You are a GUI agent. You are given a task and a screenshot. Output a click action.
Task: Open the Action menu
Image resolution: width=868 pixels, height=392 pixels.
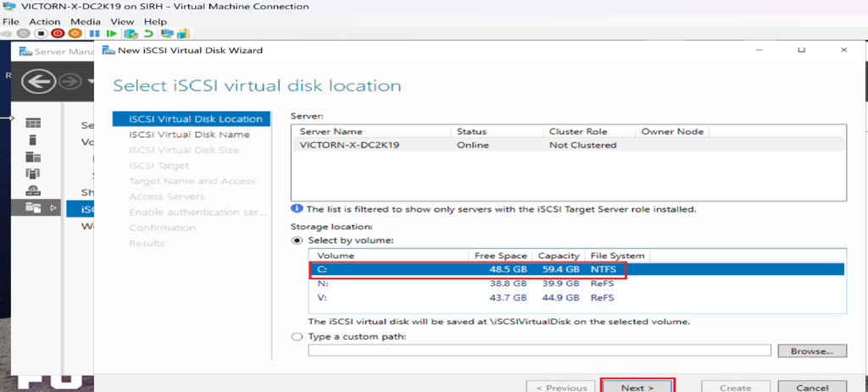tap(45, 21)
